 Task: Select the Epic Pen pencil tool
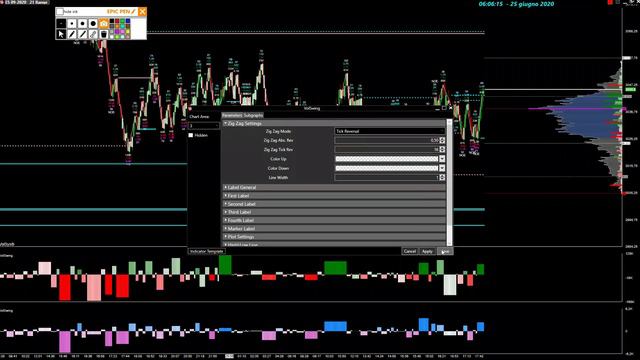tap(72, 34)
